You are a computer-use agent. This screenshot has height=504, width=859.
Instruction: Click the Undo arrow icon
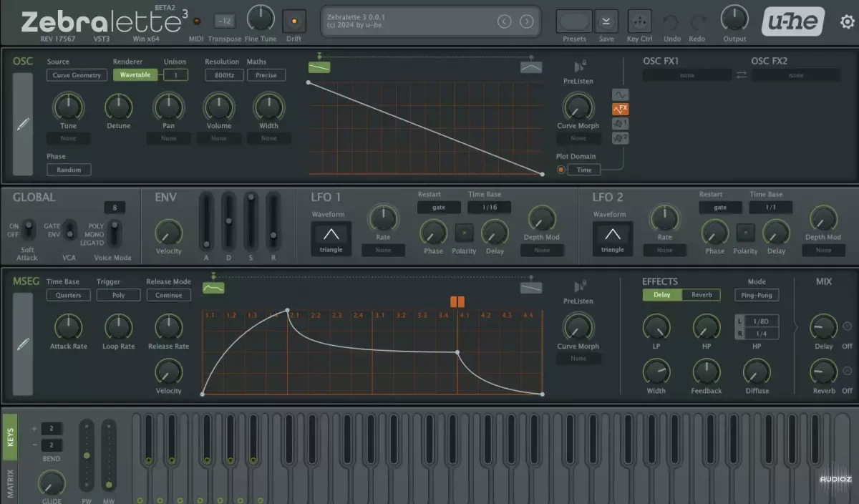(x=671, y=21)
